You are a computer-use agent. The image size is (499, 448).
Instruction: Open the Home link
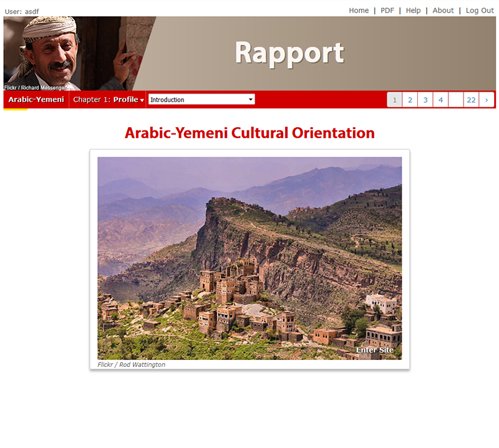point(359,11)
